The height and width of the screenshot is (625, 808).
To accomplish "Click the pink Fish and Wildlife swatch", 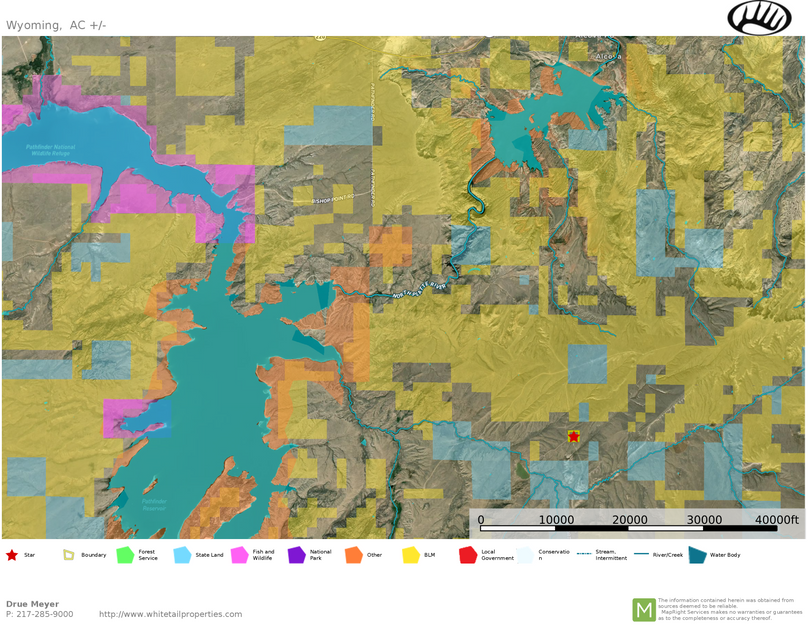I will 240,555.
